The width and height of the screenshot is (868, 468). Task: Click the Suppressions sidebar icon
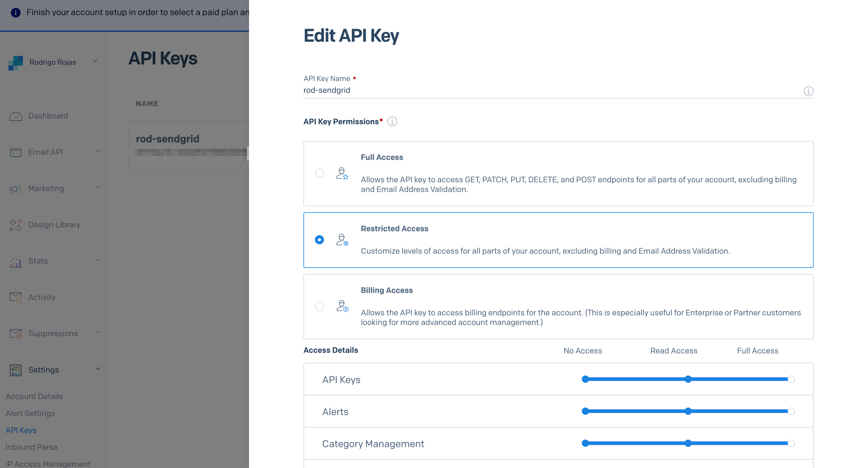click(15, 333)
